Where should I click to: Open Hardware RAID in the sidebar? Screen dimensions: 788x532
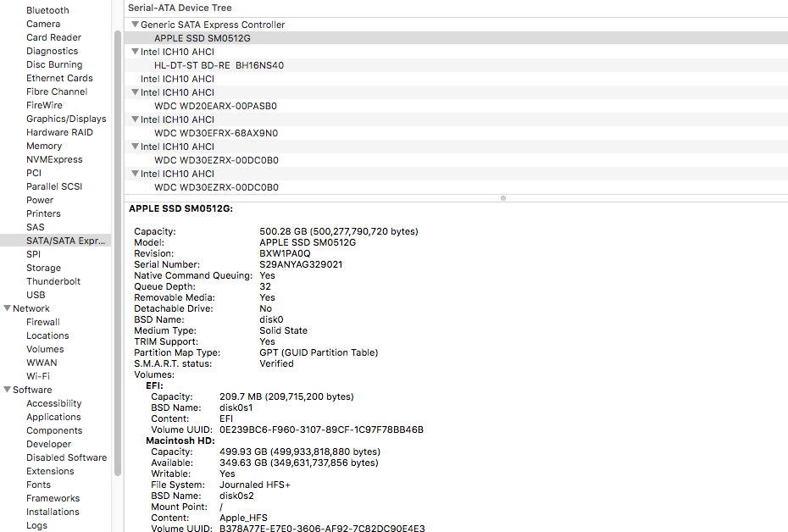[x=59, y=132]
